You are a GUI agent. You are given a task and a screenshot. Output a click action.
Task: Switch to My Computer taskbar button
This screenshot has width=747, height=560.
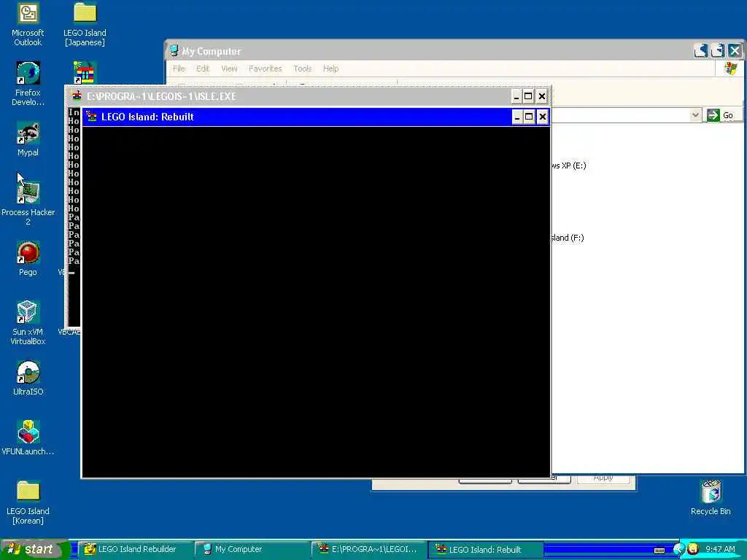tap(252, 550)
